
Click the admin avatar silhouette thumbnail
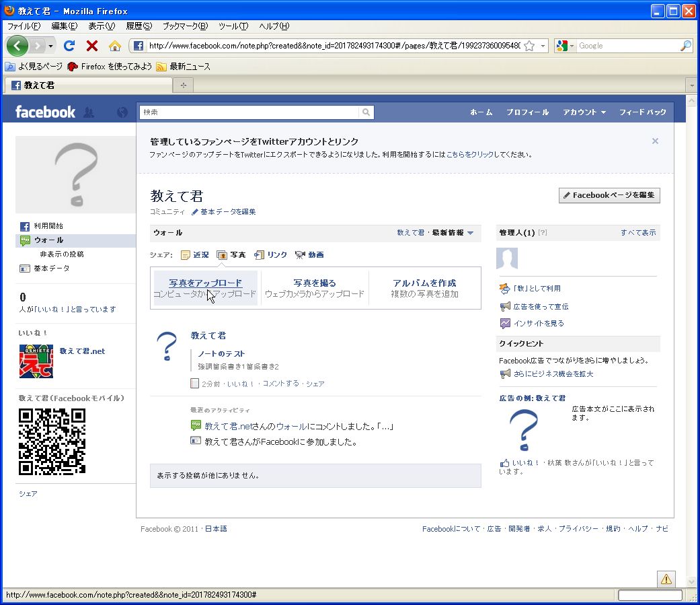[507, 258]
